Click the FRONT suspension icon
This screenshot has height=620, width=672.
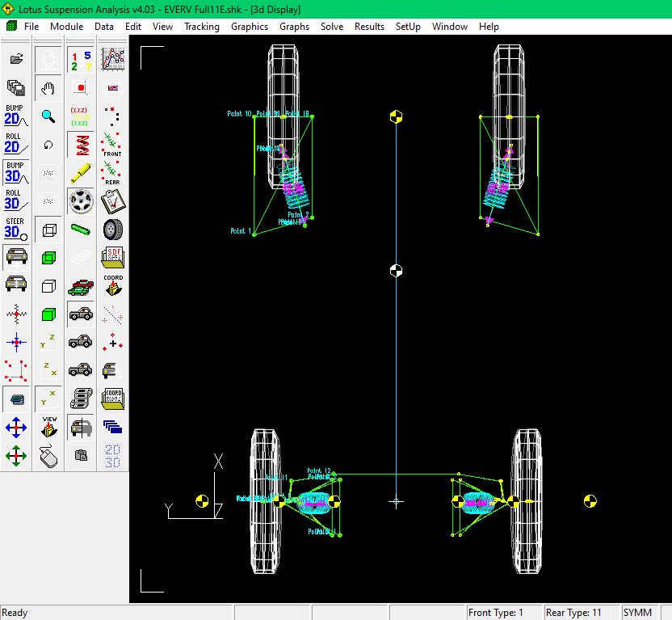[x=113, y=145]
